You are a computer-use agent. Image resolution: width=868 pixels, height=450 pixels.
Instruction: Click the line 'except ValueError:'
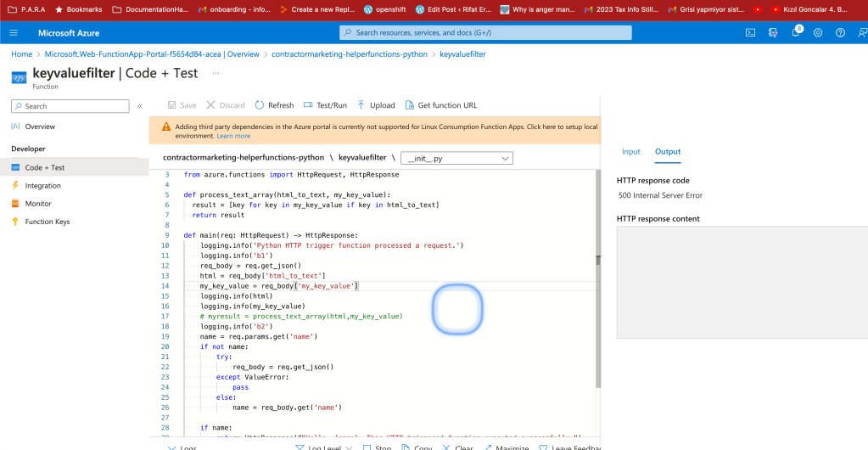pyautogui.click(x=253, y=377)
